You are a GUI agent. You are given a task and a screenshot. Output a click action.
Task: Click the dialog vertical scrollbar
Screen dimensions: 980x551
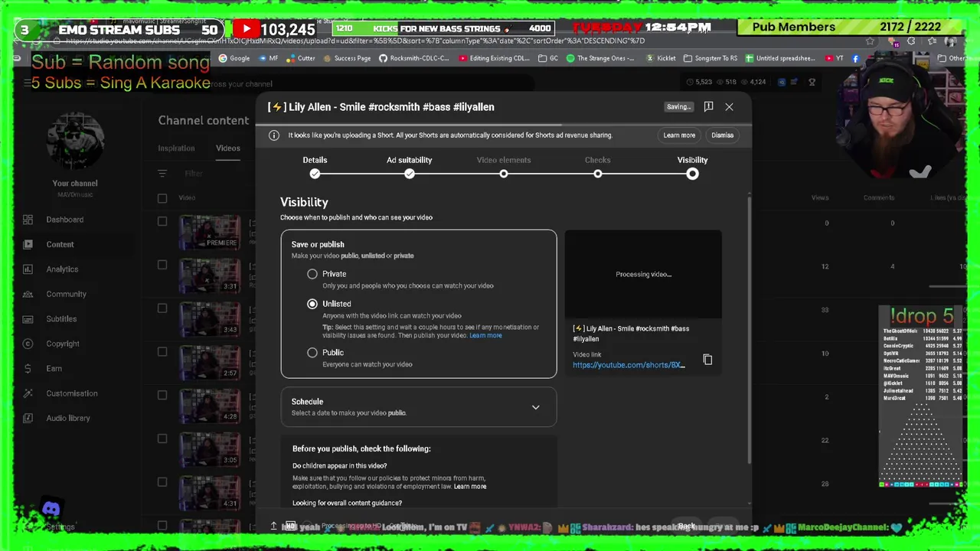[750, 329]
